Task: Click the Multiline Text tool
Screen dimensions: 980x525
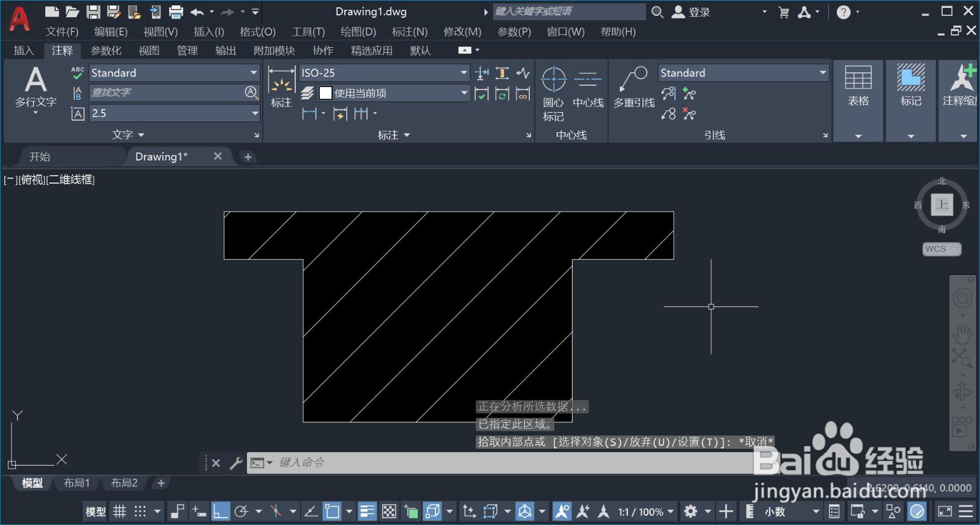Action: 36,89
